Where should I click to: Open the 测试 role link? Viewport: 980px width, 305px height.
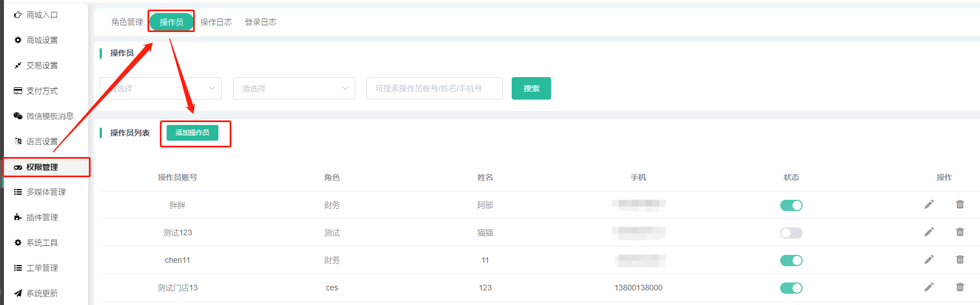[332, 232]
